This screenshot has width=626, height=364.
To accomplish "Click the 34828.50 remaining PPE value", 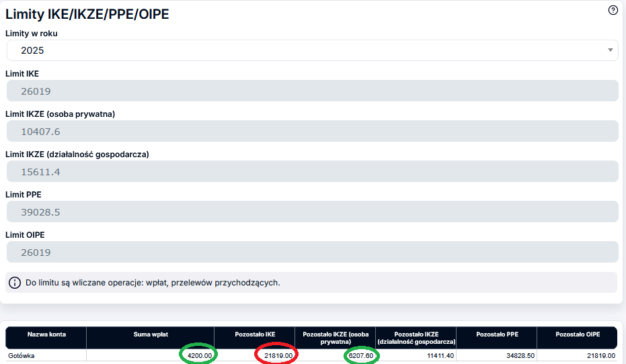I will pos(520,355).
